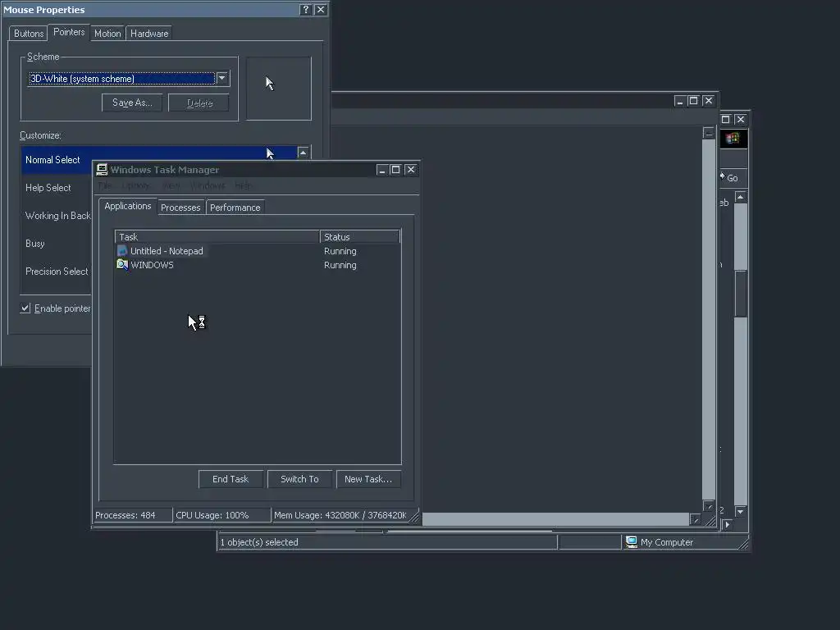Open the Applications tab in Task Manager
This screenshot has height=630, width=840.
coord(127,206)
